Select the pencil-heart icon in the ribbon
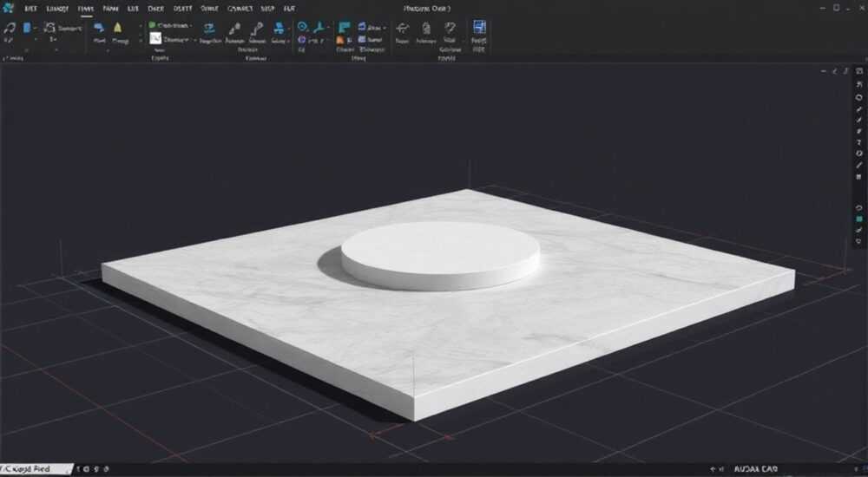 pyautogui.click(x=450, y=28)
